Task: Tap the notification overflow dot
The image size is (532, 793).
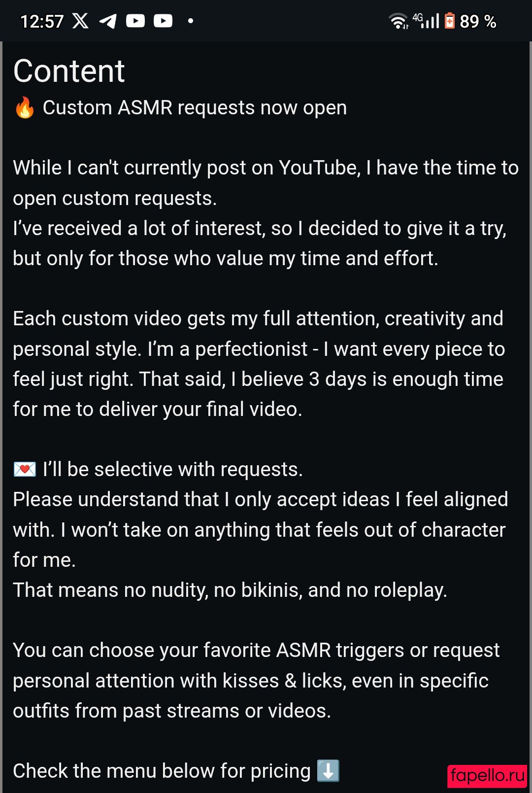Action: click(191, 21)
